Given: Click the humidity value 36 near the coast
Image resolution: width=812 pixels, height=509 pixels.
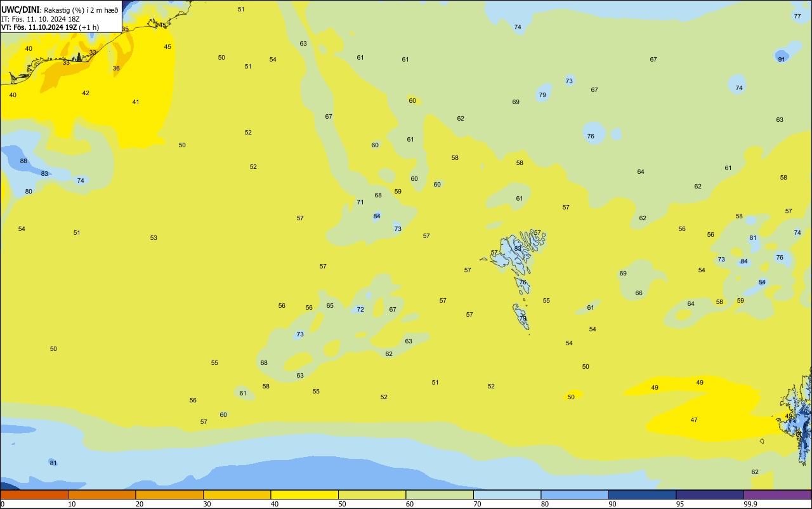Looking at the screenshot, I should coord(116,68).
